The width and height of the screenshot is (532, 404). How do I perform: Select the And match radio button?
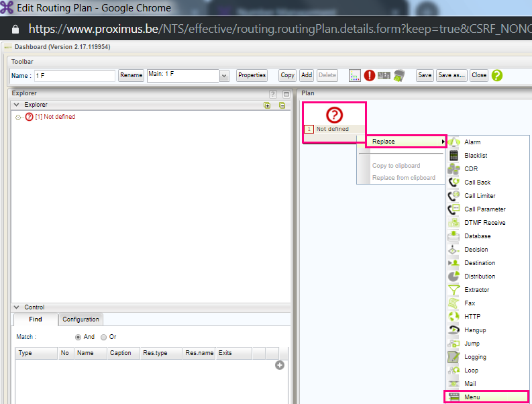78,337
